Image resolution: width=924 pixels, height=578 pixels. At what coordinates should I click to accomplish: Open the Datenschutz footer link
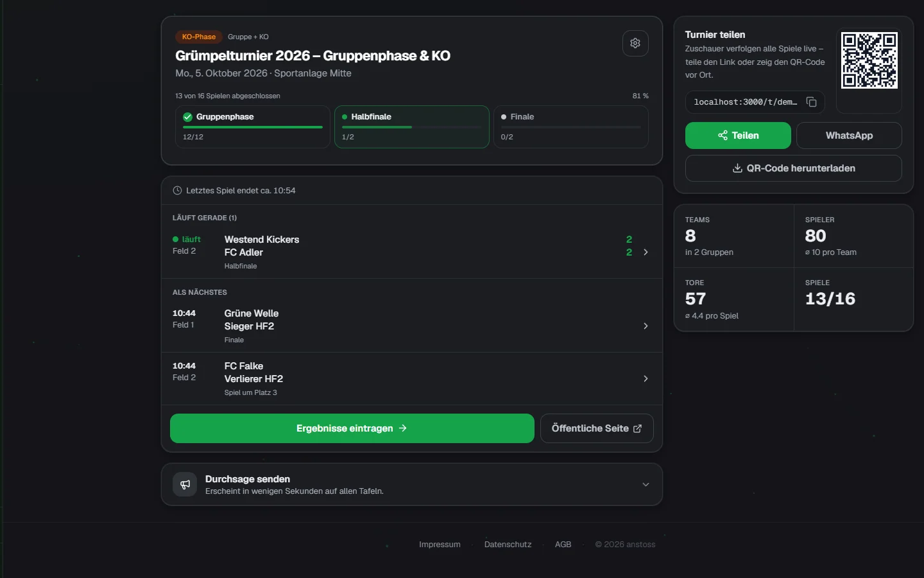click(508, 545)
